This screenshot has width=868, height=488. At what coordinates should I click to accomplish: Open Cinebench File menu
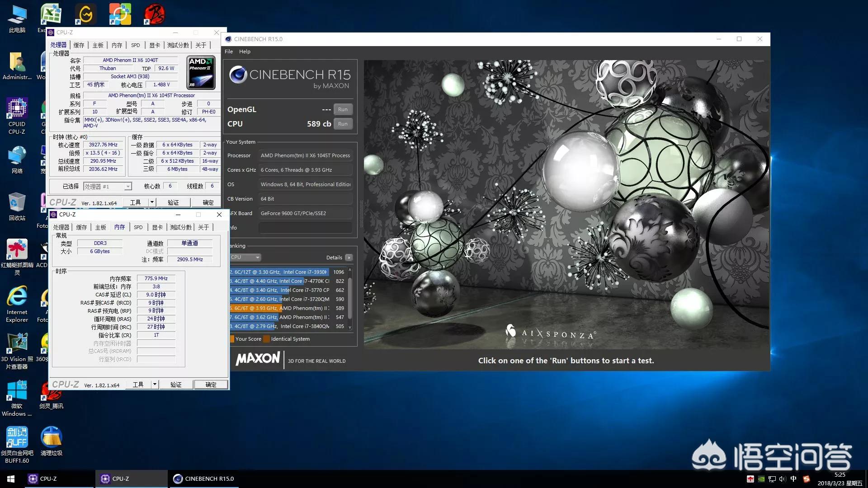[229, 52]
